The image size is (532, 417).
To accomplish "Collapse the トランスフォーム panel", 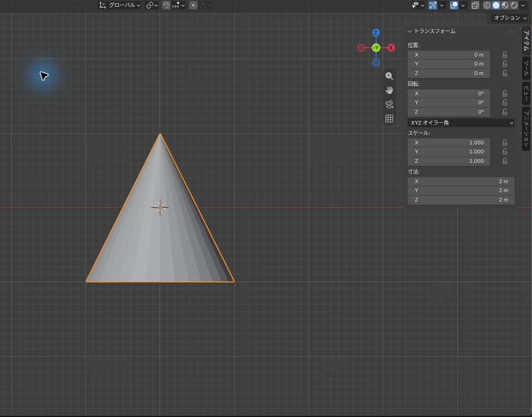I will tap(410, 31).
